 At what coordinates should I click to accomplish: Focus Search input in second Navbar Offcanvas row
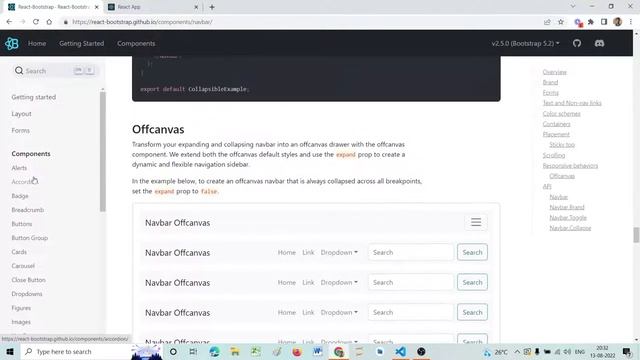(x=411, y=252)
